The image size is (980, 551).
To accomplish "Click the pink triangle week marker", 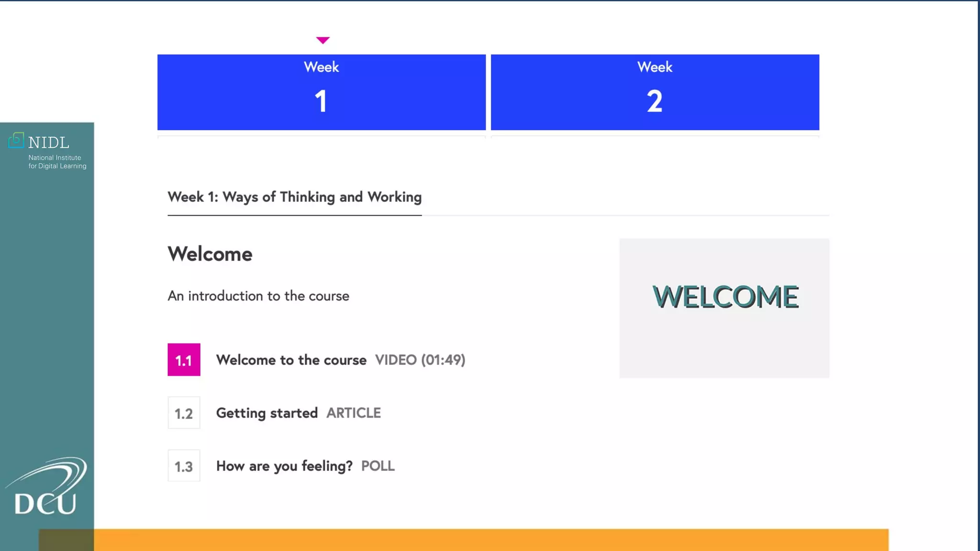I will (x=323, y=40).
